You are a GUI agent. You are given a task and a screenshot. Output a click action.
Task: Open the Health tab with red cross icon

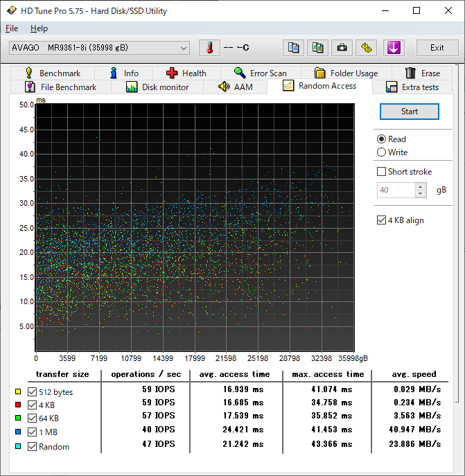tap(186, 73)
